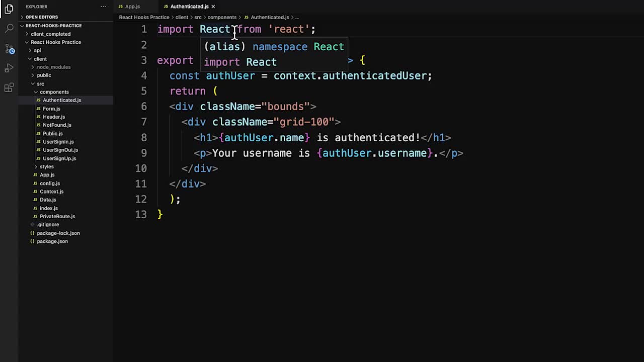
Task: Open Explorer more actions ellipsis menu
Action: (103, 7)
